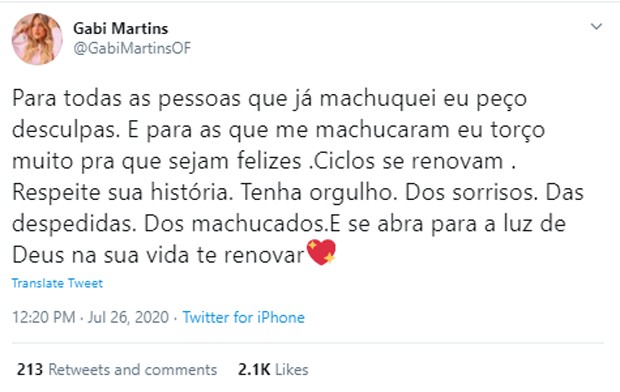Click the 213 retweet count number
620x392 pixels.
point(30,369)
